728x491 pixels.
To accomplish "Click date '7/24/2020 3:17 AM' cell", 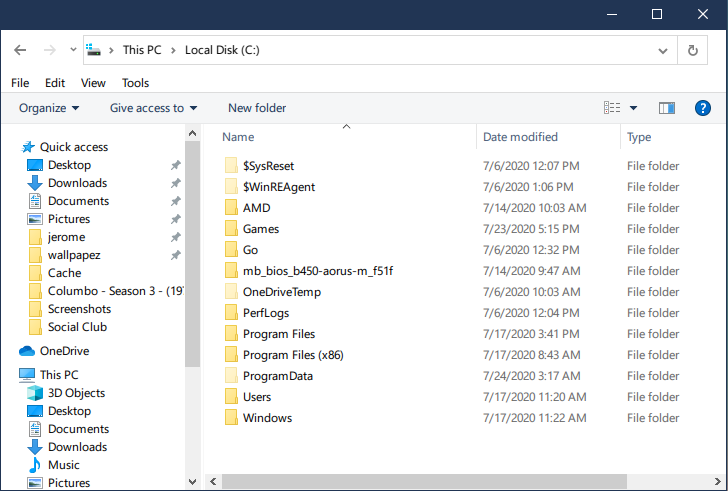I will point(532,376).
